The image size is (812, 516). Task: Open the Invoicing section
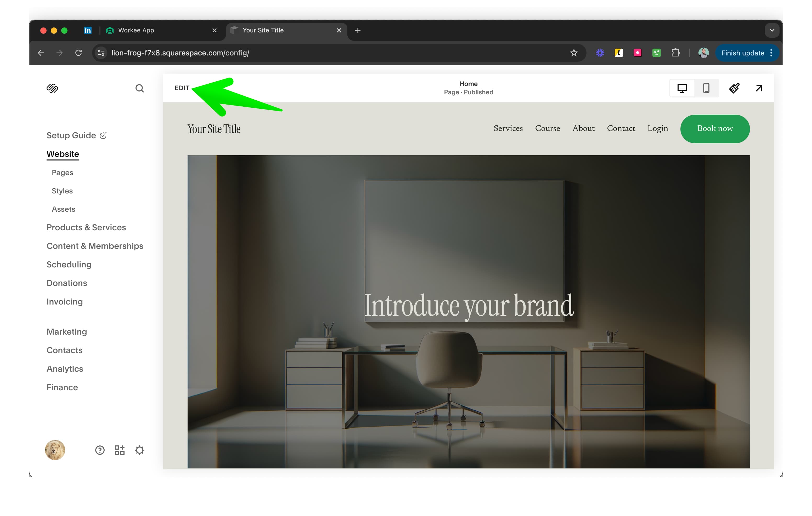coord(65,302)
